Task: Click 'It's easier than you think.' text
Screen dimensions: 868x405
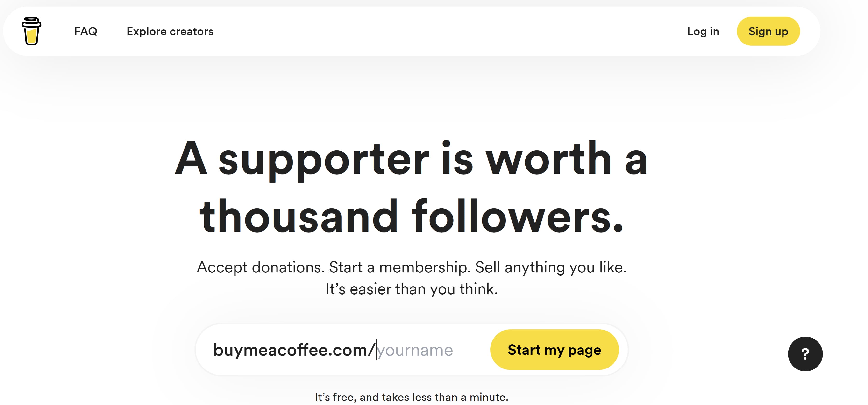Action: click(x=411, y=289)
